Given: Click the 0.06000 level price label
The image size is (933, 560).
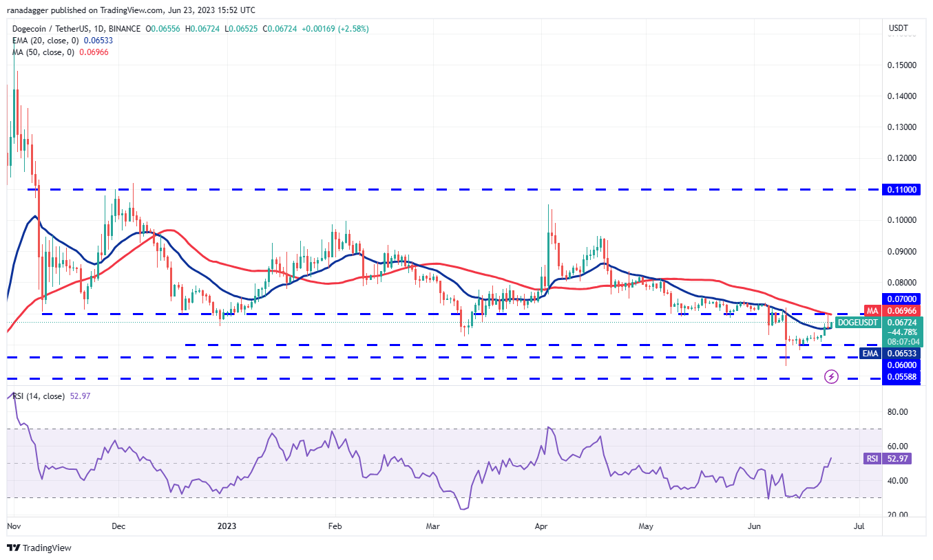Looking at the screenshot, I should coord(902,365).
